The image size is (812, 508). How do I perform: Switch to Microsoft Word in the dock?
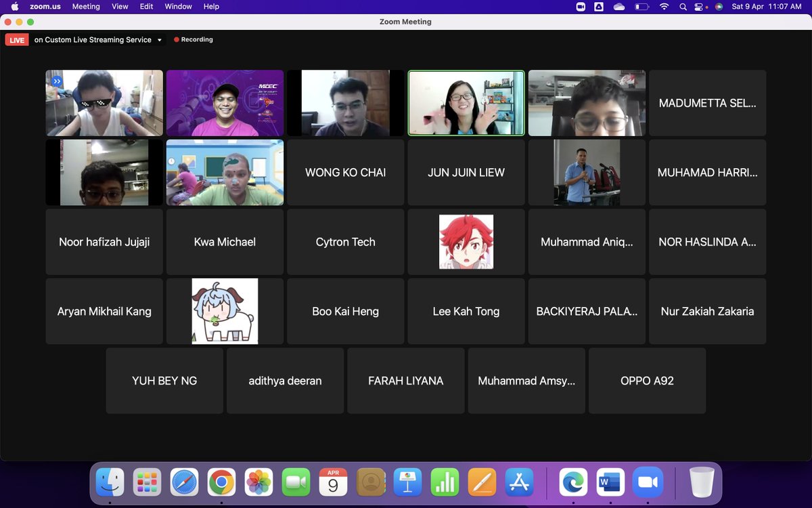click(610, 482)
